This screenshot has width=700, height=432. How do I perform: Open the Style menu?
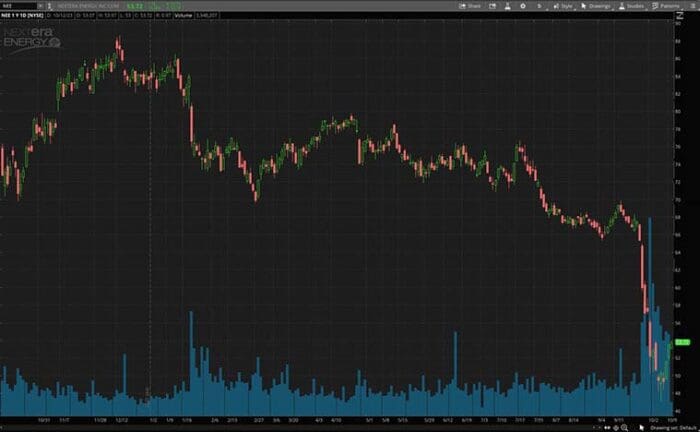[563, 6]
